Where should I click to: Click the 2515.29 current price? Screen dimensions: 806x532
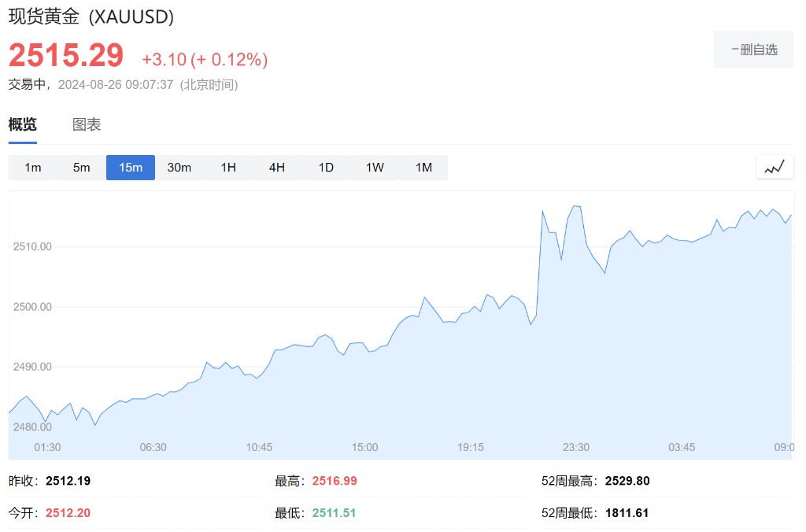click(x=66, y=55)
